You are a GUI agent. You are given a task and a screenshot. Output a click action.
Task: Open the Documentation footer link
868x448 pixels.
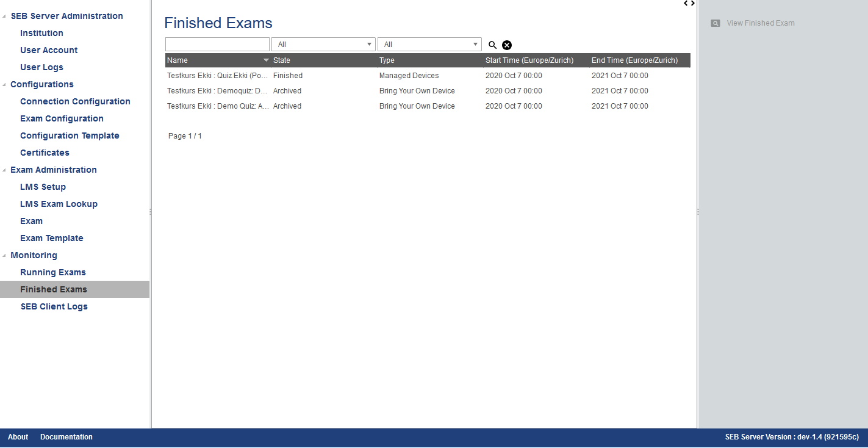tap(66, 437)
